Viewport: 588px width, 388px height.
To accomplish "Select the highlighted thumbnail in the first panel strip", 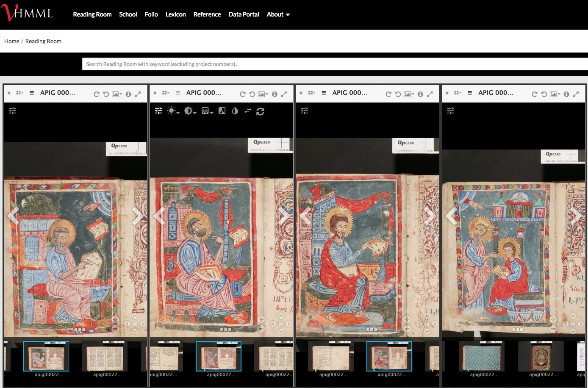I will point(46,356).
